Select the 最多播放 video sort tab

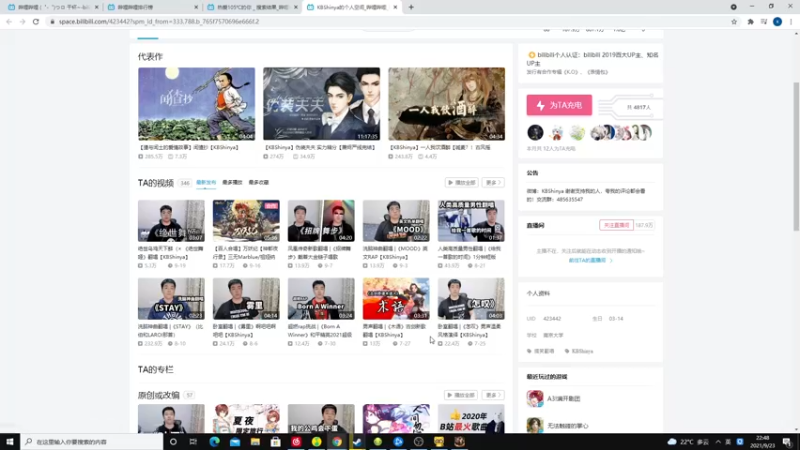point(232,183)
